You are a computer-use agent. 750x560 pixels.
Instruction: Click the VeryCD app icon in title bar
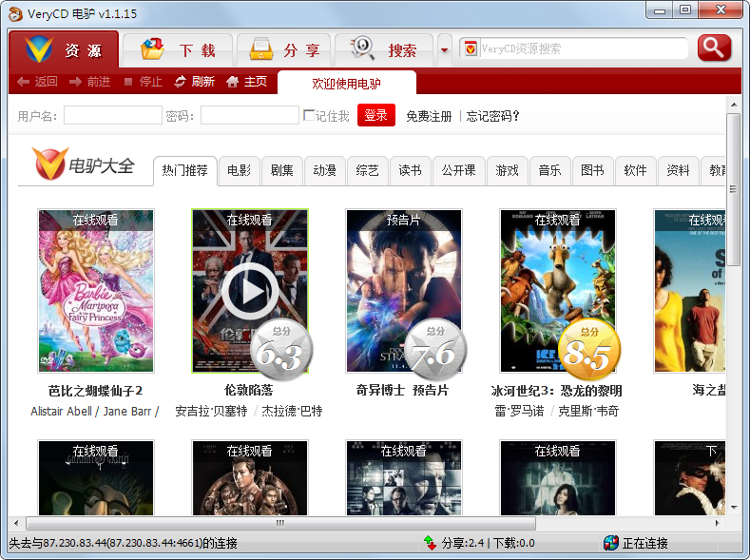click(x=16, y=14)
